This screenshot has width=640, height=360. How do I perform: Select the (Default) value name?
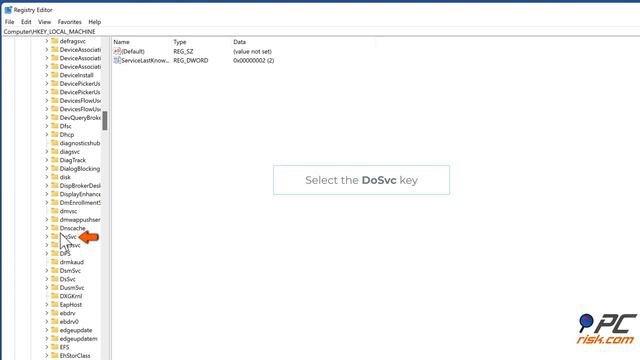point(133,51)
